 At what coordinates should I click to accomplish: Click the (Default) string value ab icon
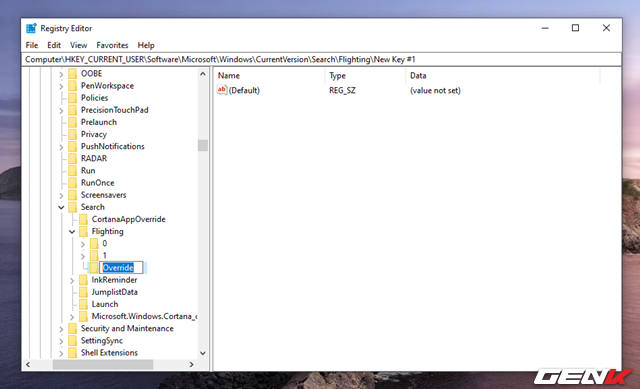coord(222,90)
